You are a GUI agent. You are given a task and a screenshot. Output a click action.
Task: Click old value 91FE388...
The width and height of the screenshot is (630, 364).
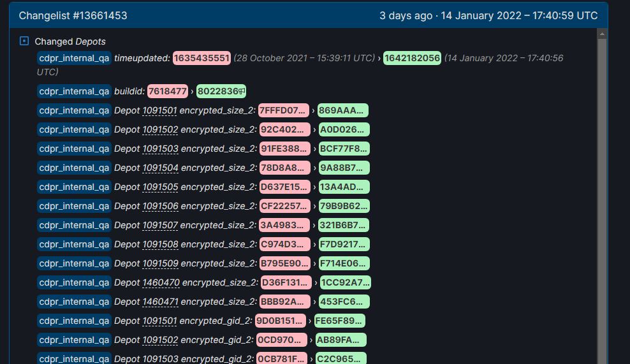(x=285, y=149)
